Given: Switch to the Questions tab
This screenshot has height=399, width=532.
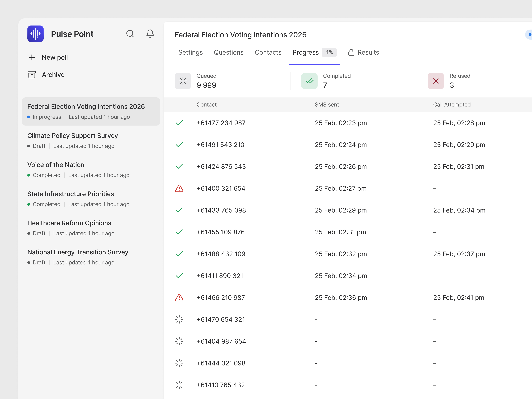Looking at the screenshot, I should pyautogui.click(x=229, y=52).
